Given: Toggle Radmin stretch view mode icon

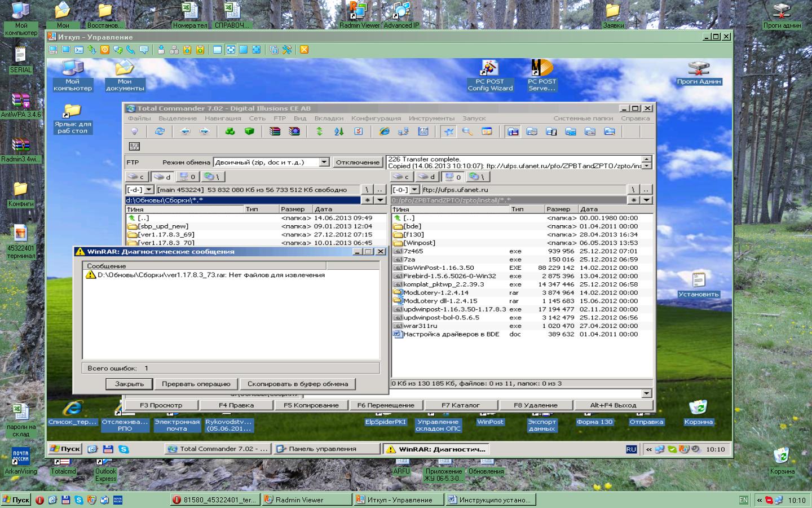Looking at the screenshot, I should 231,50.
